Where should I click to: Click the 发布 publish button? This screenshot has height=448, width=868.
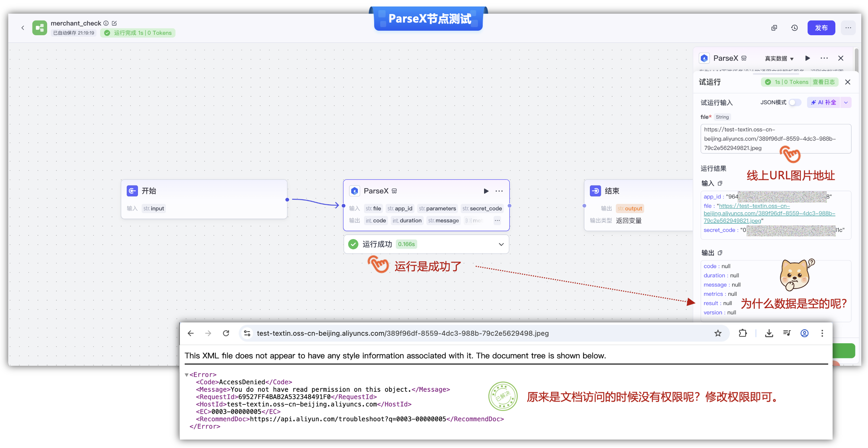click(821, 28)
